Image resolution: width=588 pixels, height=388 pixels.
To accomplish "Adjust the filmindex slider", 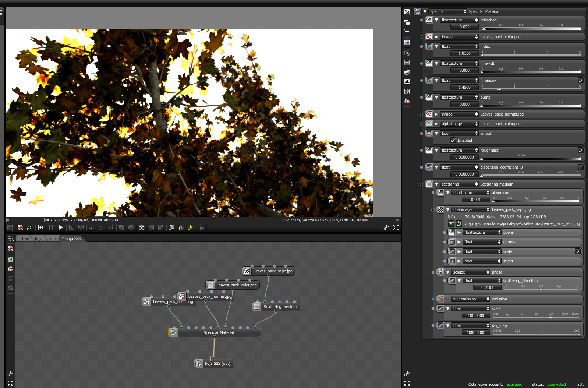I will [531, 88].
